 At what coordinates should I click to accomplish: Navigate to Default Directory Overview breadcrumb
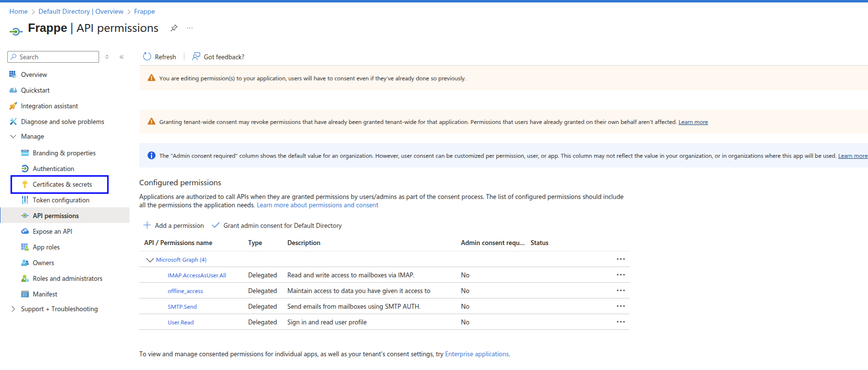point(81,12)
